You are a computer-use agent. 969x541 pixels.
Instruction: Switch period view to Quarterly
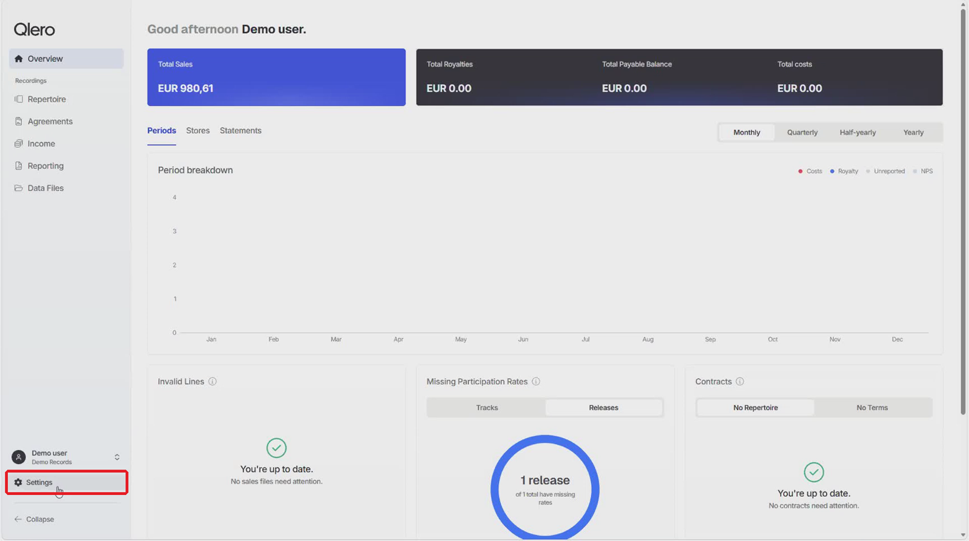click(x=802, y=132)
